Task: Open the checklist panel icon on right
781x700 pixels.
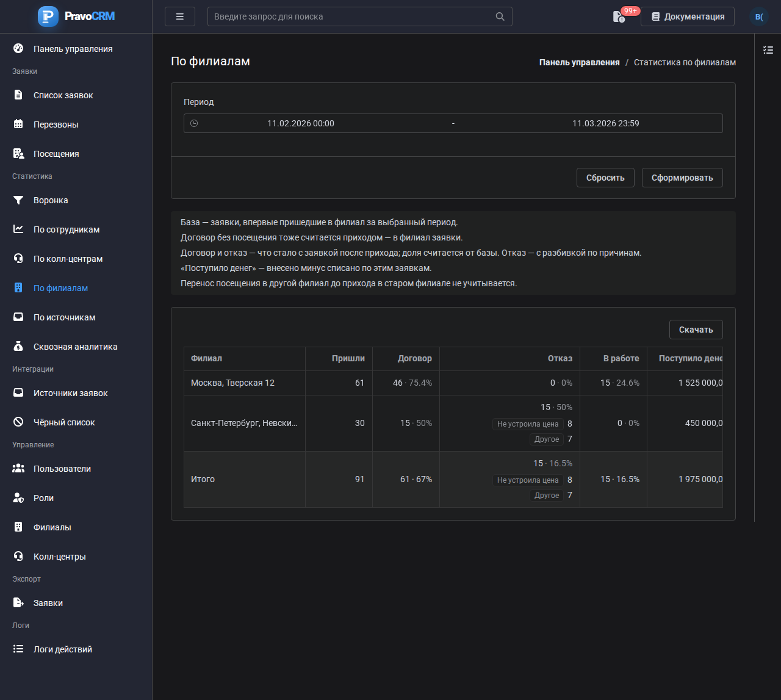Action: [768, 50]
